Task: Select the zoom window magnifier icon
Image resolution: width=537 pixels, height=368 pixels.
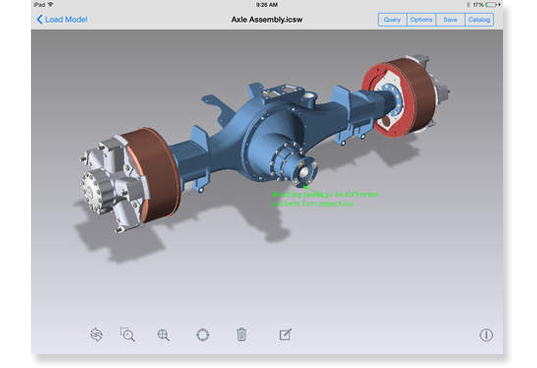Action: (127, 334)
